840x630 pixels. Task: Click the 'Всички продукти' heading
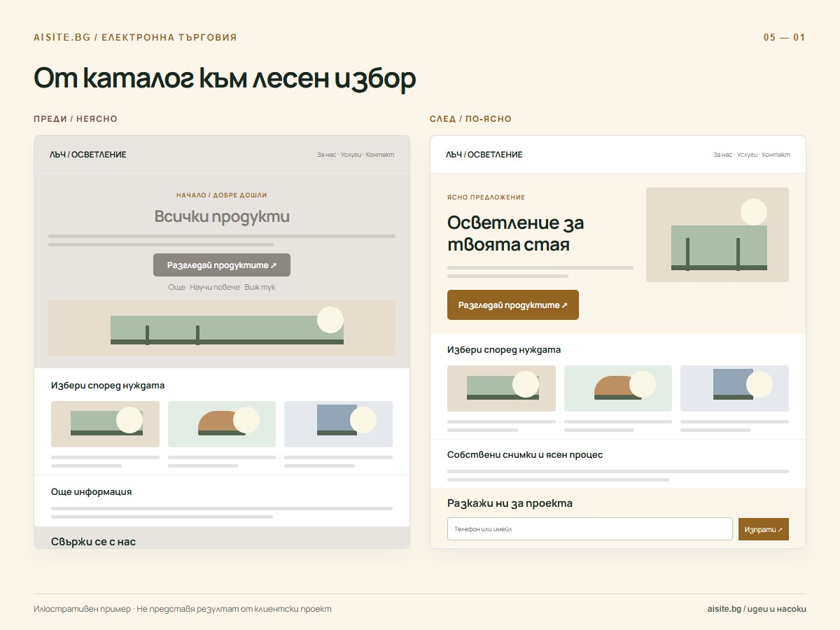pos(222,216)
